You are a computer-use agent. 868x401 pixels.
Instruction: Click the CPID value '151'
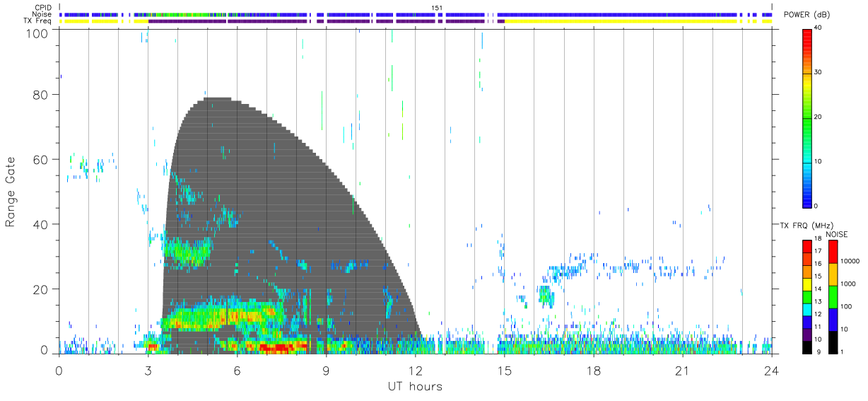(x=438, y=7)
